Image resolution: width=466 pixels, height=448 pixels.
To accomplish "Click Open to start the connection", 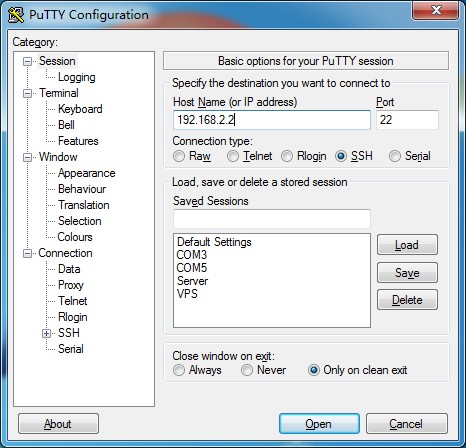I will (x=319, y=424).
